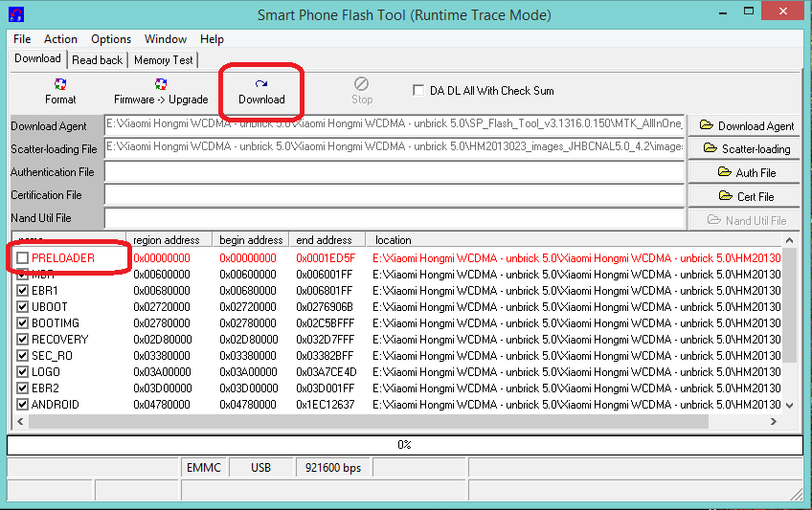
Task: Click the Cert File button
Action: [x=744, y=196]
